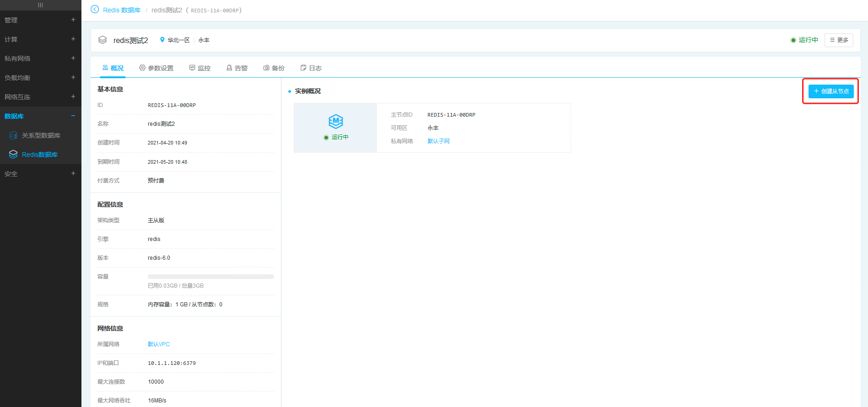Open the 默认VPC network link
The width and height of the screenshot is (868, 407).
pyautogui.click(x=159, y=344)
